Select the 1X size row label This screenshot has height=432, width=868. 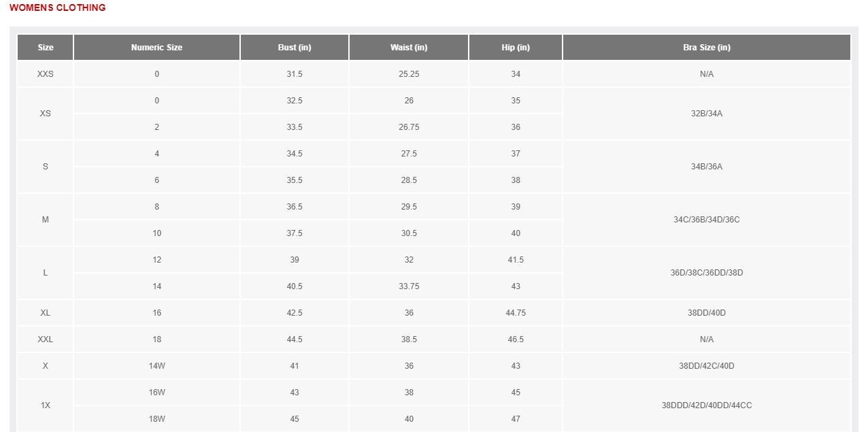click(x=46, y=405)
